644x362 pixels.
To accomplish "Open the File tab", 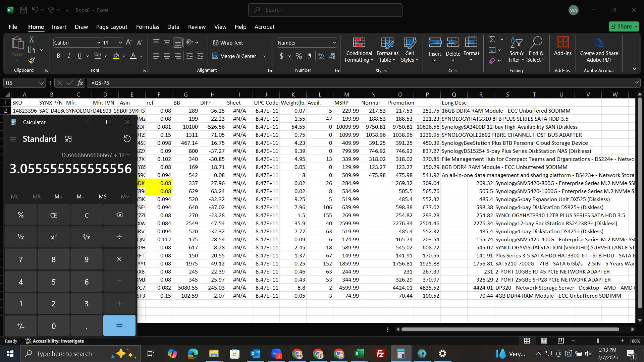I will pyautogui.click(x=13, y=27).
